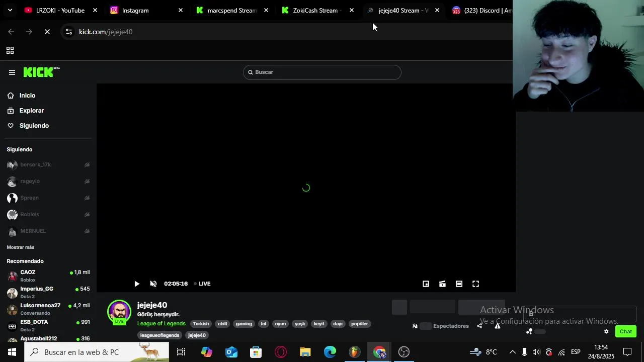Screen dimensions: 644x362
Task: Open League of Legends category link
Action: [162, 324]
